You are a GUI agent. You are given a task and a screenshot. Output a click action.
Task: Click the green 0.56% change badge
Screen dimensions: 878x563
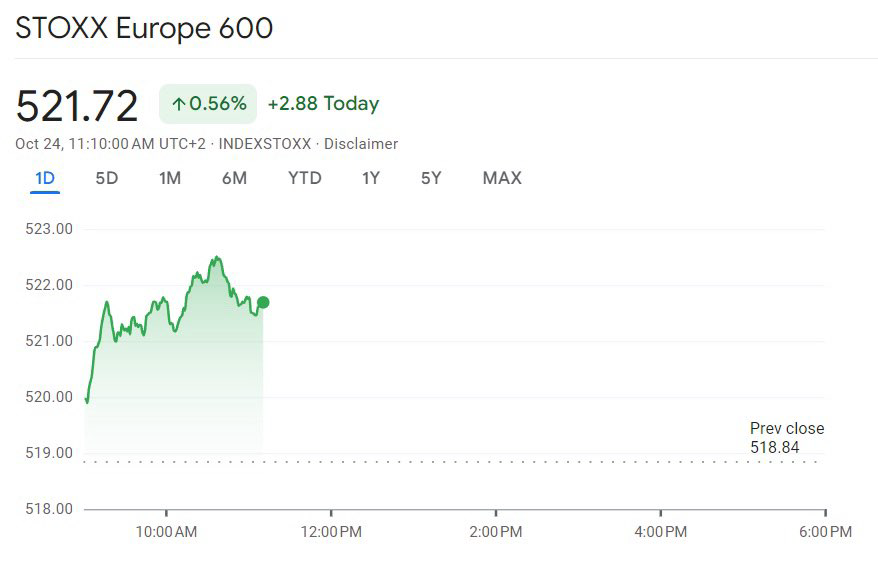[208, 104]
